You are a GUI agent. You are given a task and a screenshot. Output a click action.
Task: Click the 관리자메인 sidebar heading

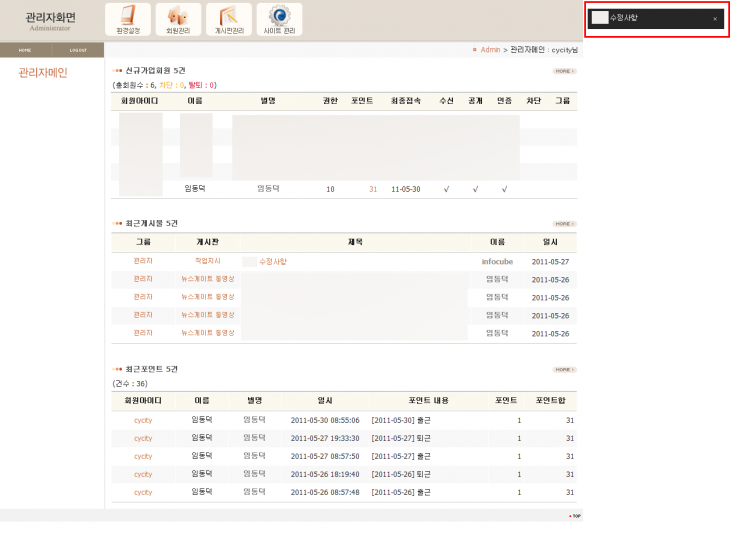pos(43,73)
